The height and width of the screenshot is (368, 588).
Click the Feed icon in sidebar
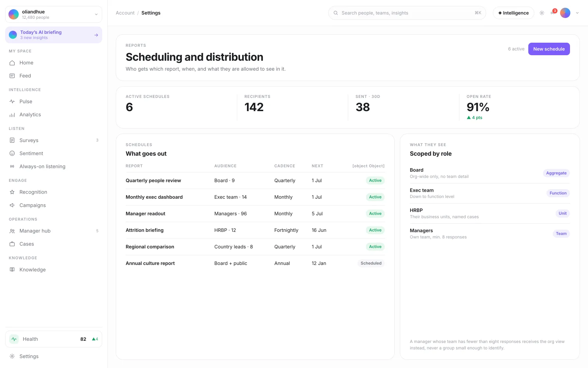[12, 76]
